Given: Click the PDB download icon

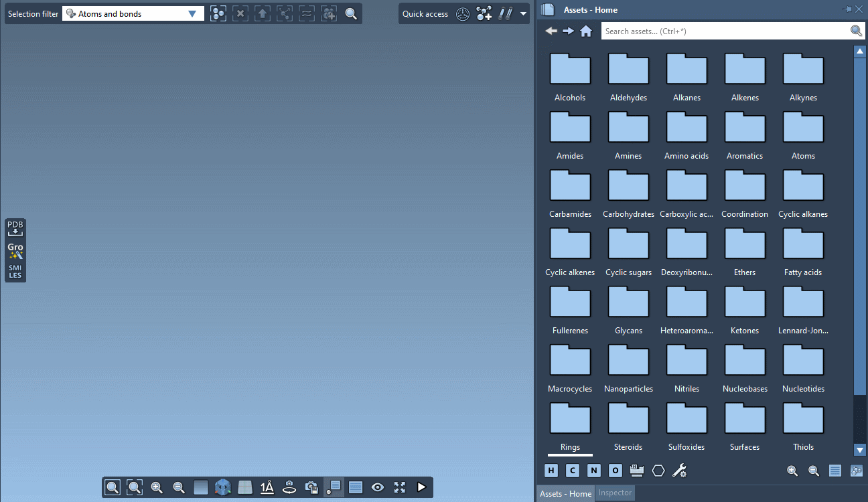Looking at the screenshot, I should 15,228.
